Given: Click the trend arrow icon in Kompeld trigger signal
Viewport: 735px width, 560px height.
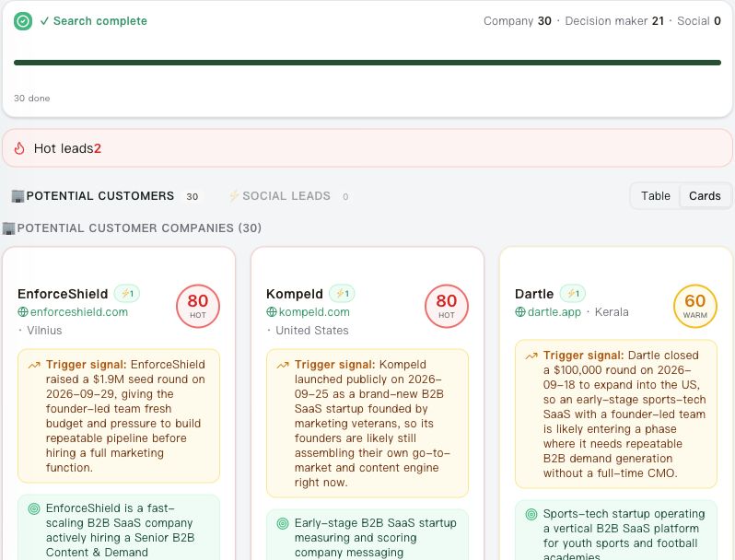Looking at the screenshot, I should [x=283, y=365].
